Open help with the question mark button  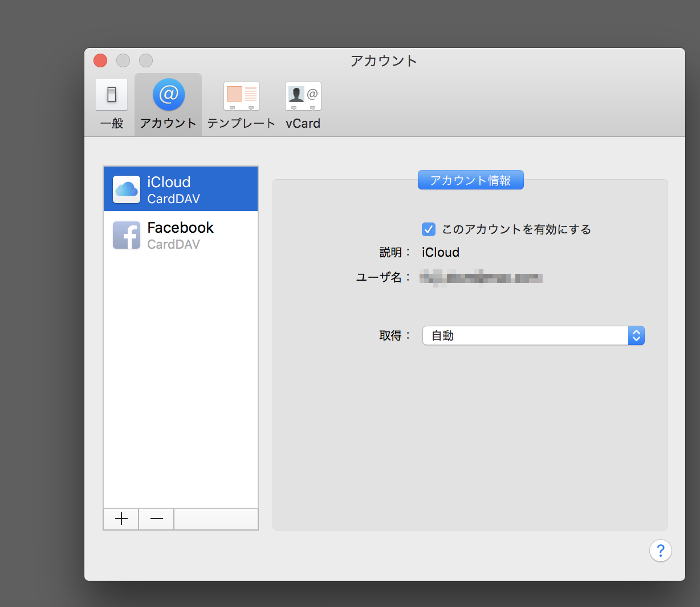click(x=660, y=551)
